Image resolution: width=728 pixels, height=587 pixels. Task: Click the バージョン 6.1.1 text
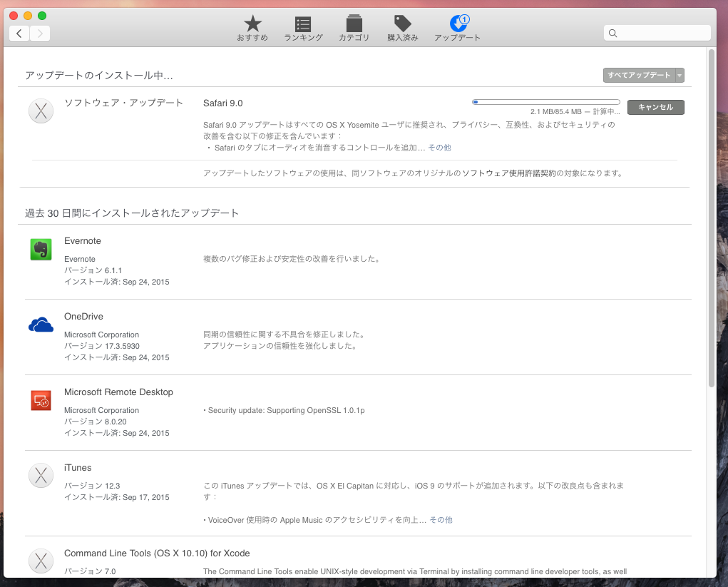tap(93, 270)
